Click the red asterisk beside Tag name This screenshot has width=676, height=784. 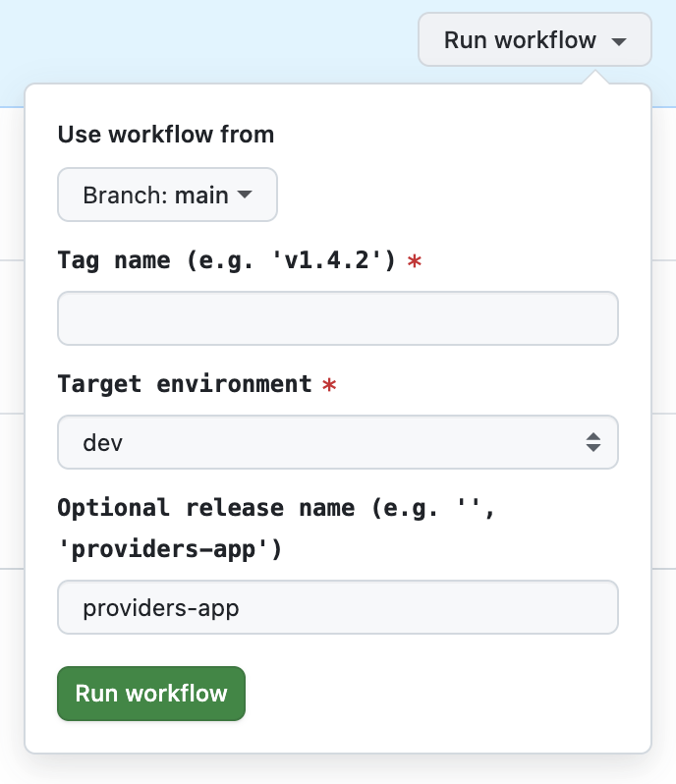(x=415, y=262)
